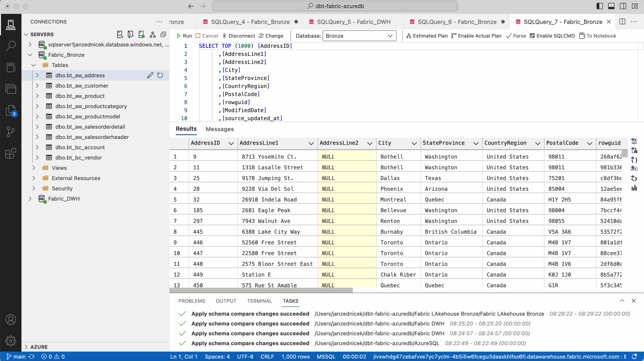The image size is (644, 361).
Task: Click the Search icon in activity bar
Action: click(x=11, y=46)
